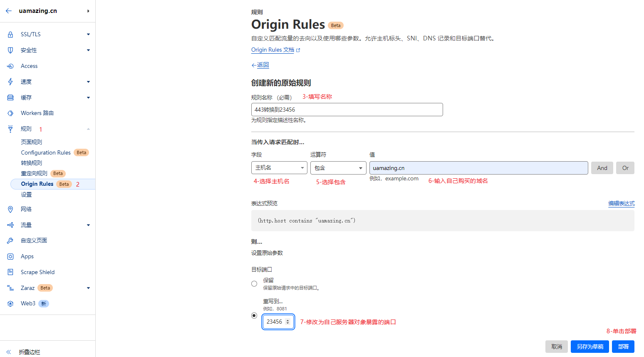Click the 取消 button
This screenshot has height=357, width=644.
point(557,347)
